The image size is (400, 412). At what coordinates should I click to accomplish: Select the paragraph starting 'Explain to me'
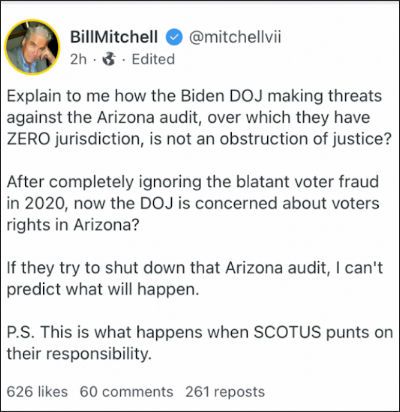tap(199, 118)
